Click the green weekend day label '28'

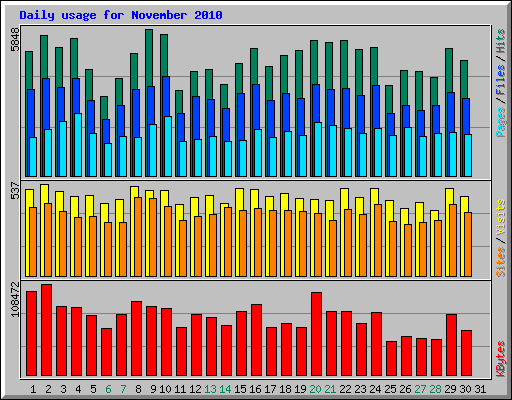pyautogui.click(x=435, y=389)
